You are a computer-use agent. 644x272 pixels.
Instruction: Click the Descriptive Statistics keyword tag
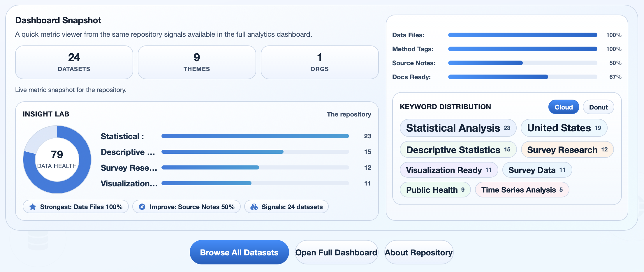pyautogui.click(x=458, y=150)
